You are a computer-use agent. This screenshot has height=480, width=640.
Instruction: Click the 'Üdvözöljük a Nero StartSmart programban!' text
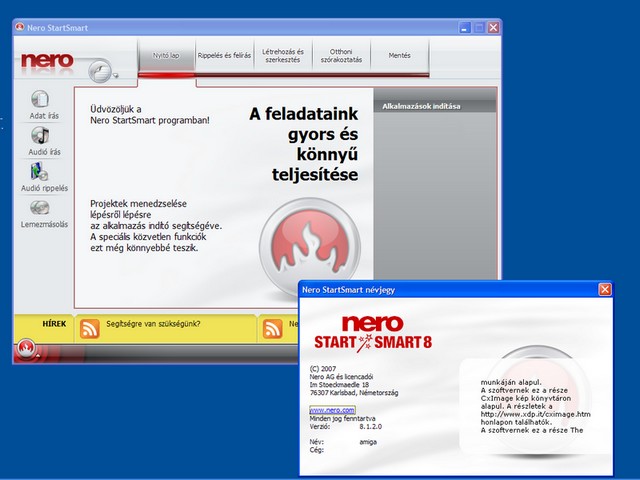point(150,115)
